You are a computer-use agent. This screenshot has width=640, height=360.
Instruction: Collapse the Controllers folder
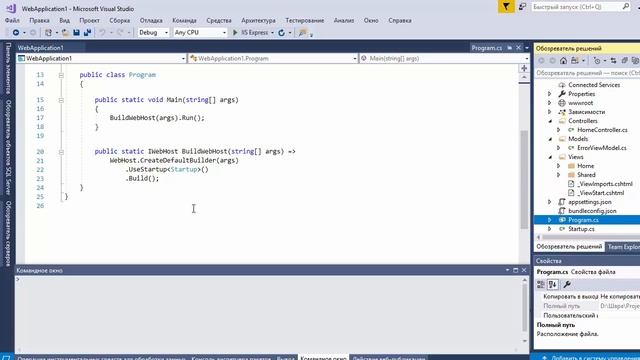(550, 121)
